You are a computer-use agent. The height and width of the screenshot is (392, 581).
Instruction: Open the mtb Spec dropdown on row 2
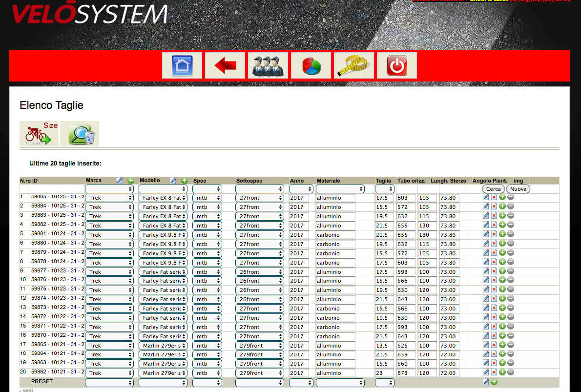207,207
